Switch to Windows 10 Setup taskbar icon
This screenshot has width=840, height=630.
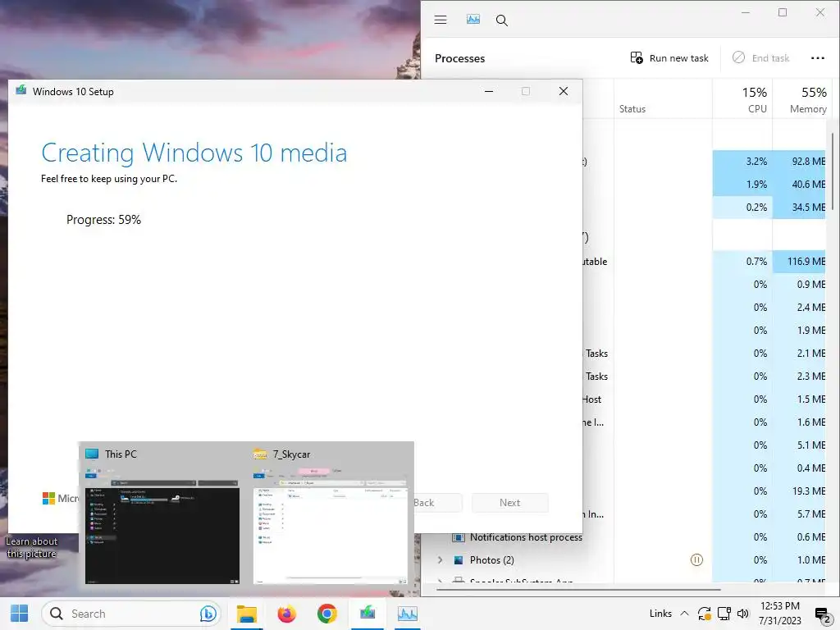(x=367, y=614)
